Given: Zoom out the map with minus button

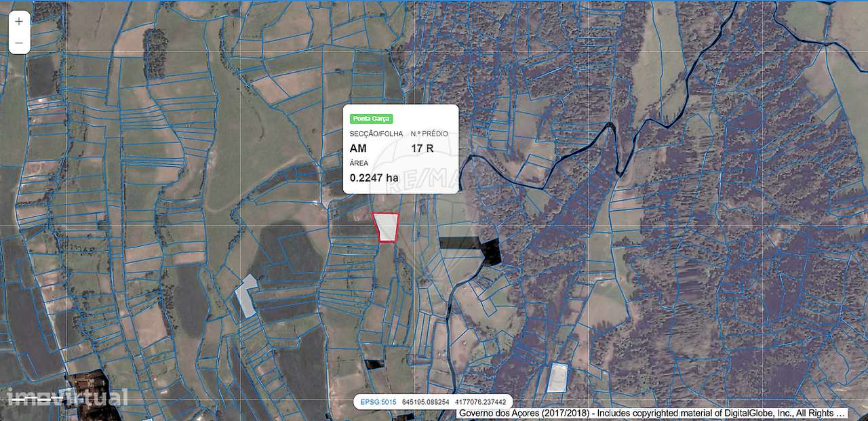Looking at the screenshot, I should coord(19,43).
